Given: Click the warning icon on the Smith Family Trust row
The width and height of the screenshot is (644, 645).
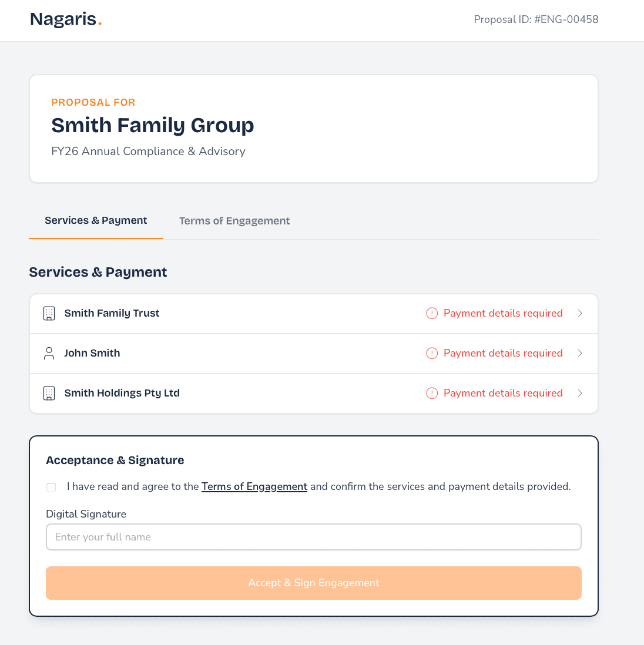Looking at the screenshot, I should [x=431, y=313].
